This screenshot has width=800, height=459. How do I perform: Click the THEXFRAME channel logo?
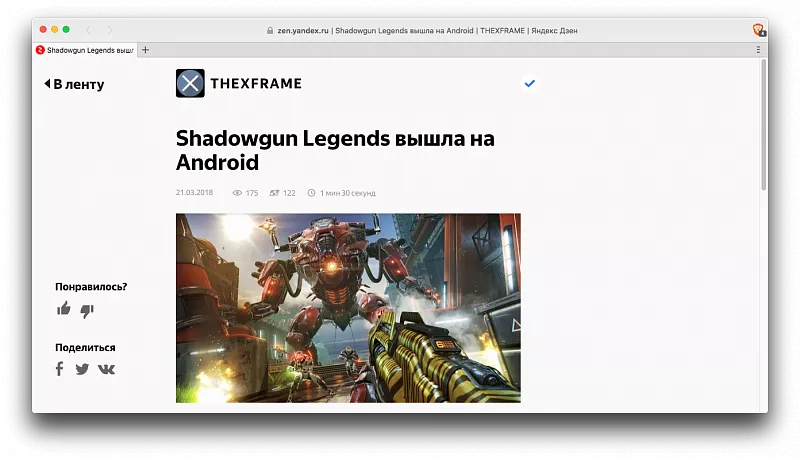[190, 83]
